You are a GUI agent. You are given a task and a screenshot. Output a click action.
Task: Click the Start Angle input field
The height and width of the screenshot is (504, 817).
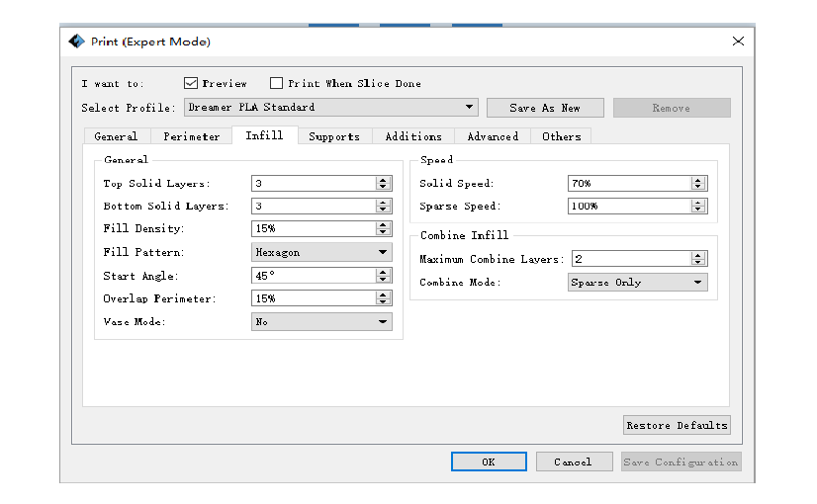point(313,276)
